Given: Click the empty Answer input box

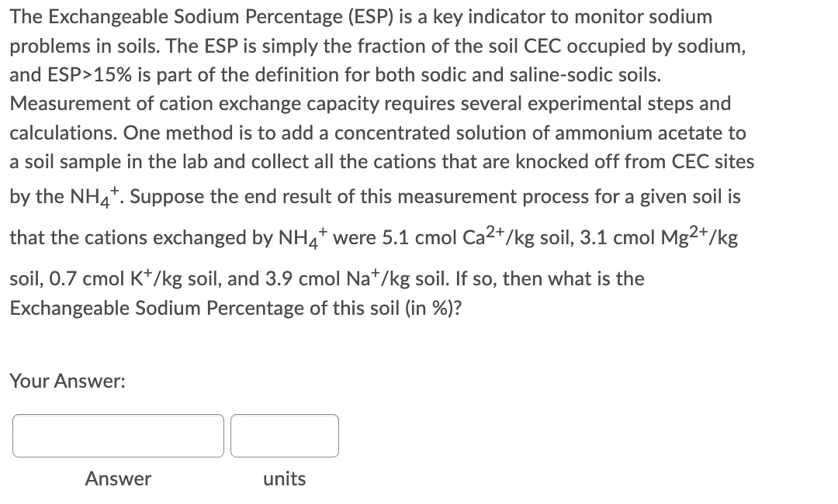Looking at the screenshot, I should (118, 436).
